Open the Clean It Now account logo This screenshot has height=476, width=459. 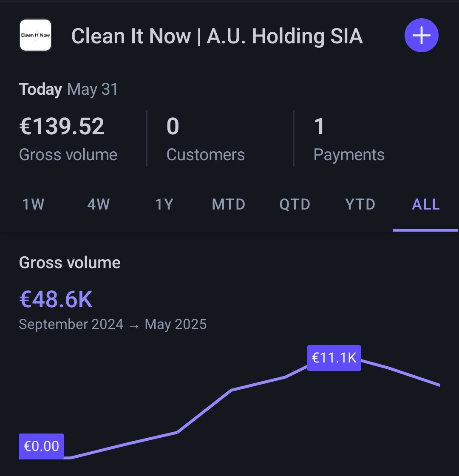click(x=36, y=35)
